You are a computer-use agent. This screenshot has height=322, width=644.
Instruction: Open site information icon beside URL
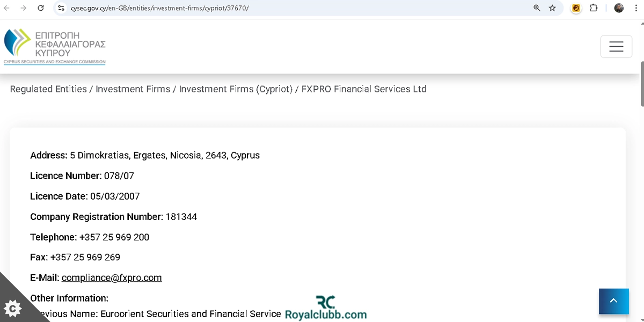pos(61,8)
